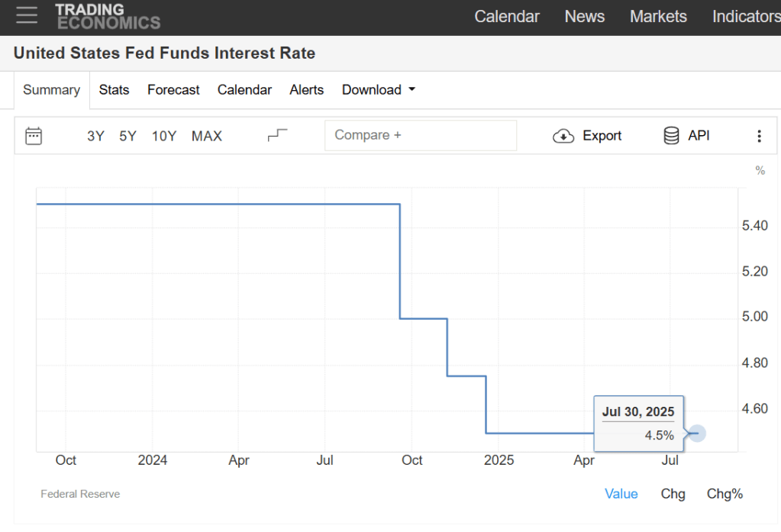Open the hamburger navigation menu
The width and height of the screenshot is (781, 532).
point(26,15)
